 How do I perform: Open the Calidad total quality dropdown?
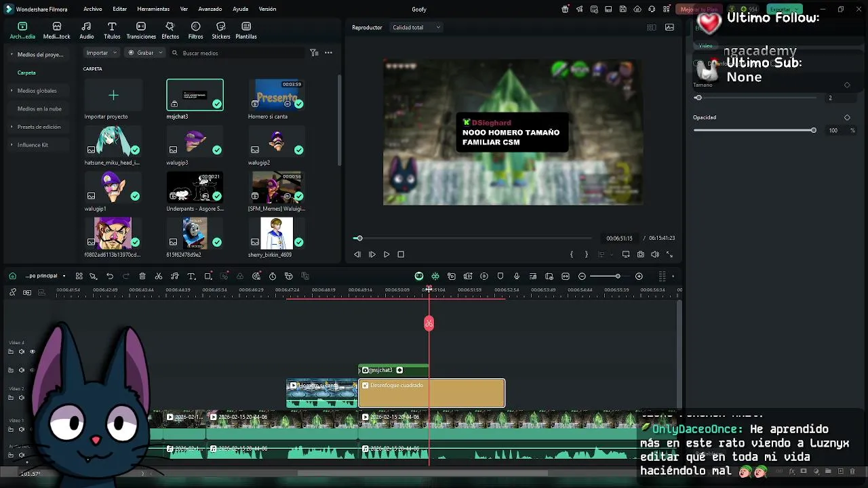[416, 28]
